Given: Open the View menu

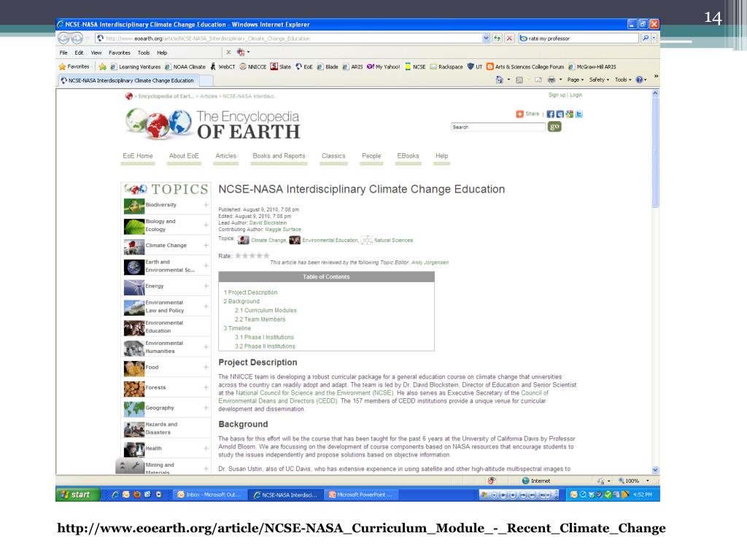Looking at the screenshot, I should [96, 52].
